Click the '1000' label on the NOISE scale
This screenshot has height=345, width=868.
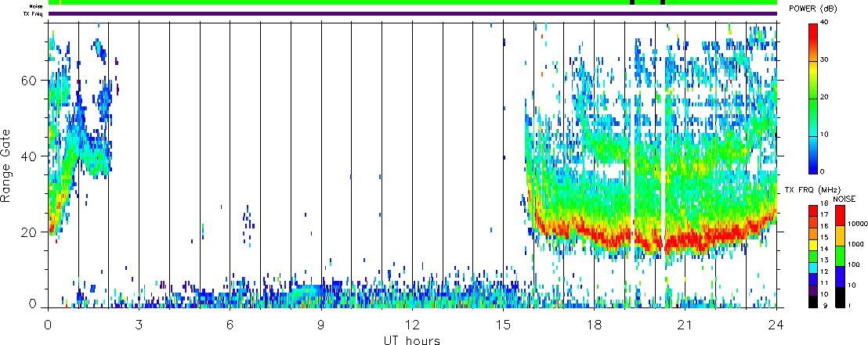click(854, 244)
